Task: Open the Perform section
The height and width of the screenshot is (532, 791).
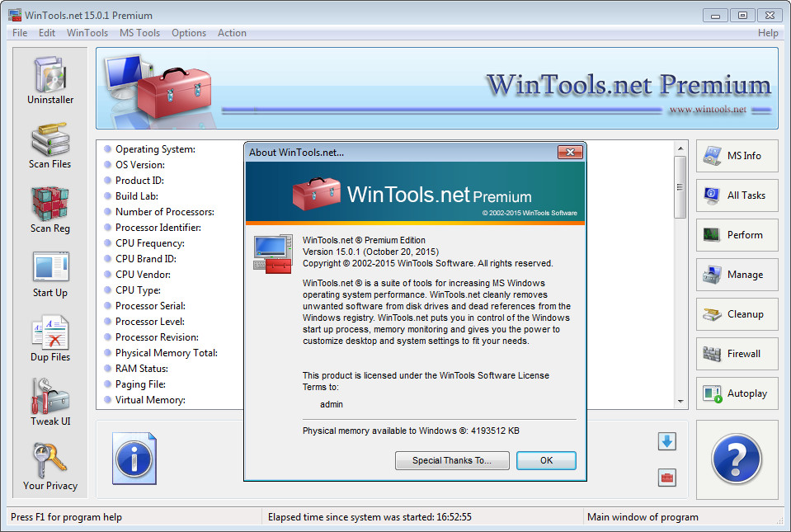Action: coord(737,235)
